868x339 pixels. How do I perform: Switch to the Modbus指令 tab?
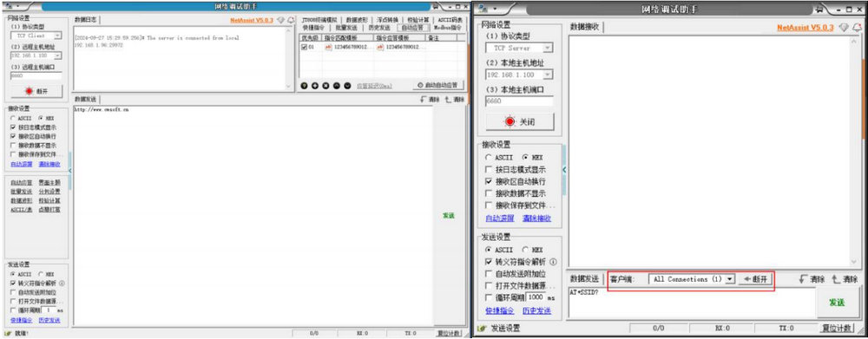click(447, 27)
